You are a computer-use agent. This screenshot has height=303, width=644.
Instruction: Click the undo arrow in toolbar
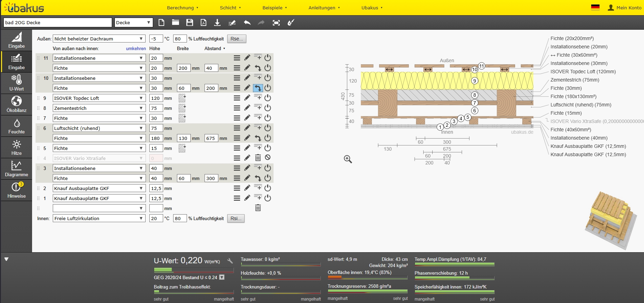click(247, 23)
